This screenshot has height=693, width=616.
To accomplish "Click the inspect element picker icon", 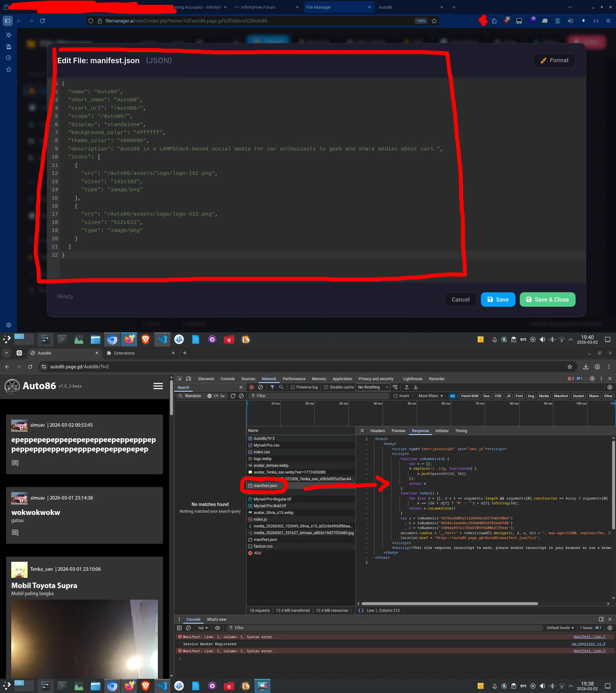I will (x=179, y=379).
